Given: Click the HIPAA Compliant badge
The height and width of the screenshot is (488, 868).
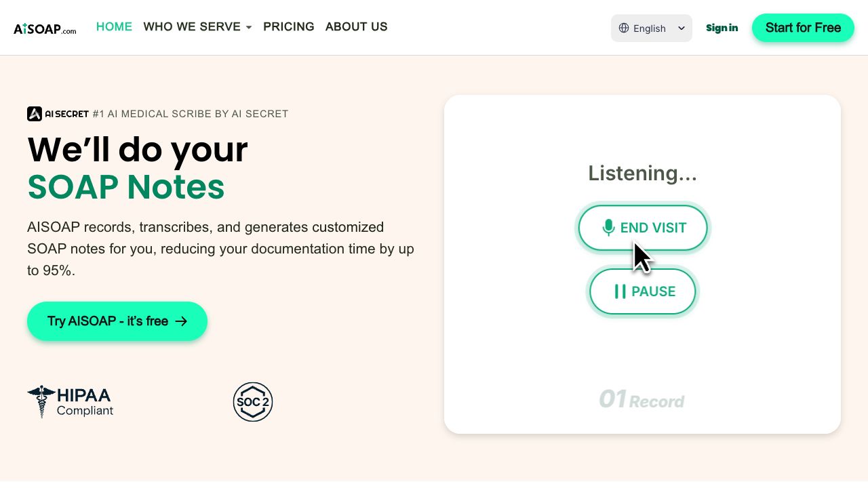Looking at the screenshot, I should point(71,401).
